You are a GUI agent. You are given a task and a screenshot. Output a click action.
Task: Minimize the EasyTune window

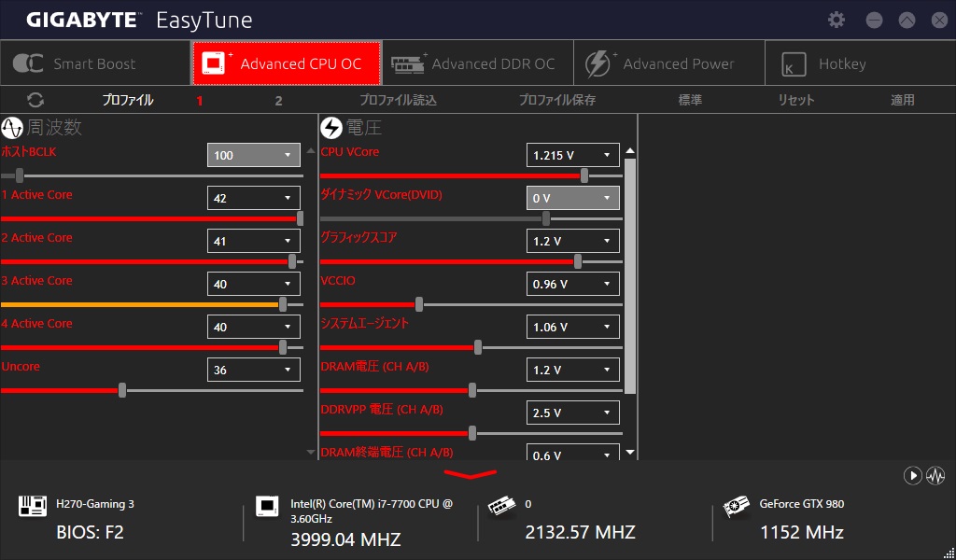point(874,21)
